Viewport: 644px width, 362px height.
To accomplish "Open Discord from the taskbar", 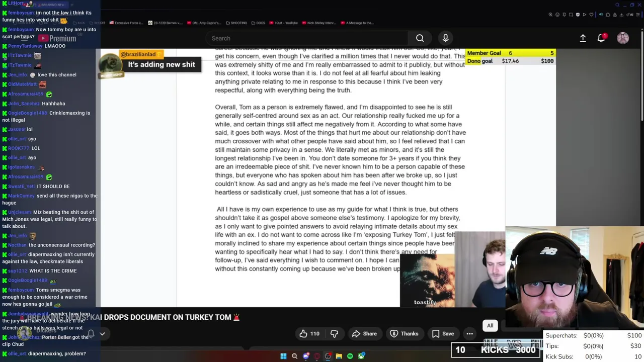I will [x=306, y=356].
